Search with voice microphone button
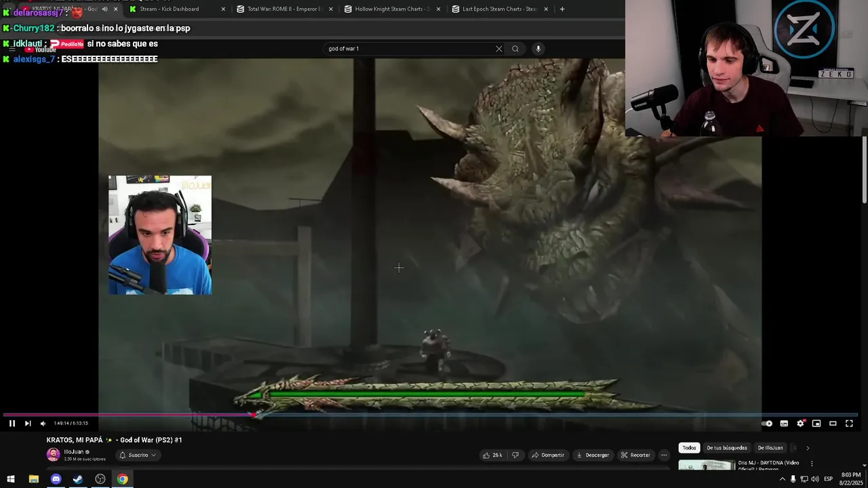The height and width of the screenshot is (488, 868). pyautogui.click(x=538, y=49)
